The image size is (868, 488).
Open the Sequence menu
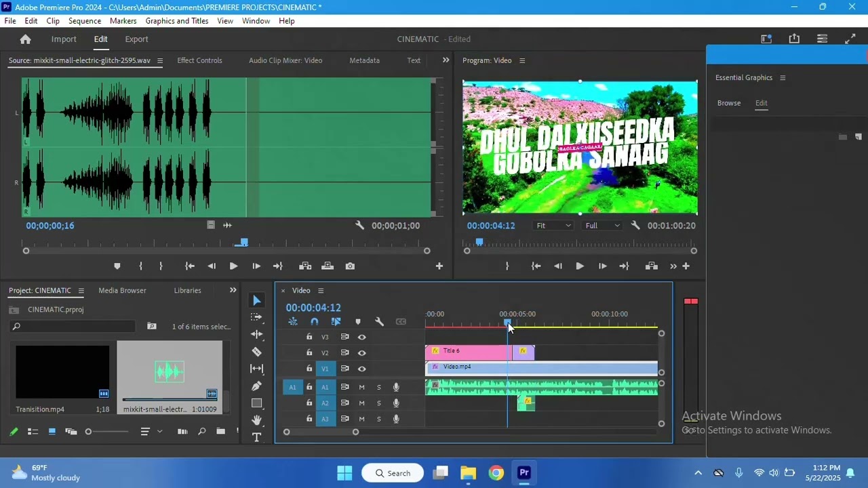(85, 21)
